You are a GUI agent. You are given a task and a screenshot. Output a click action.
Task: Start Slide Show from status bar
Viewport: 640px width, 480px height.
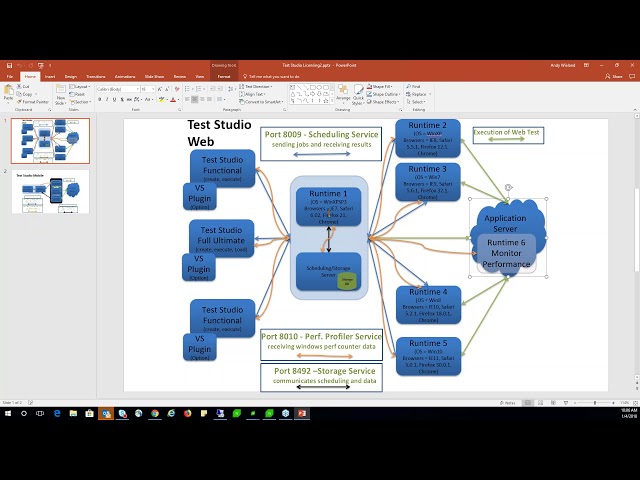coord(566,403)
